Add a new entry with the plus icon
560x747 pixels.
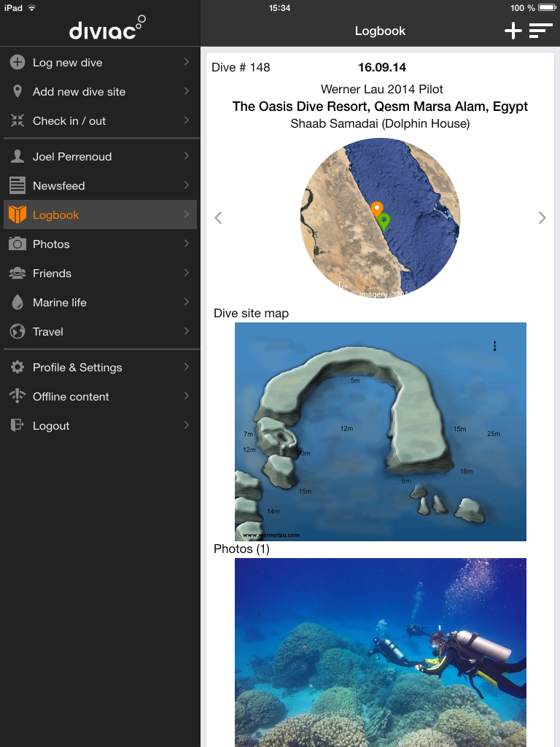click(513, 31)
